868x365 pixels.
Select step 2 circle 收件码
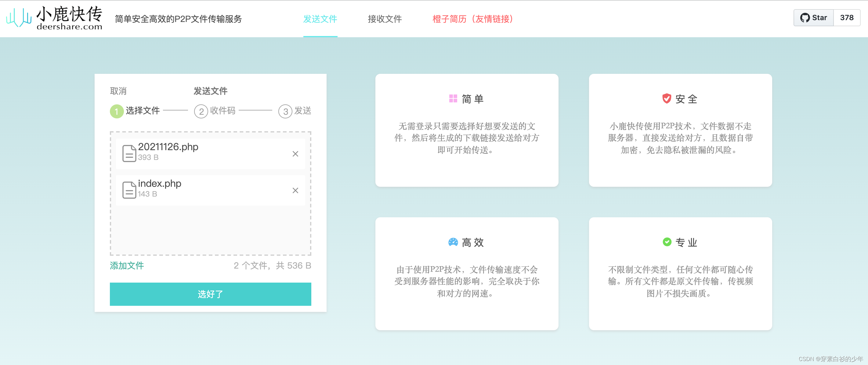coord(201,111)
